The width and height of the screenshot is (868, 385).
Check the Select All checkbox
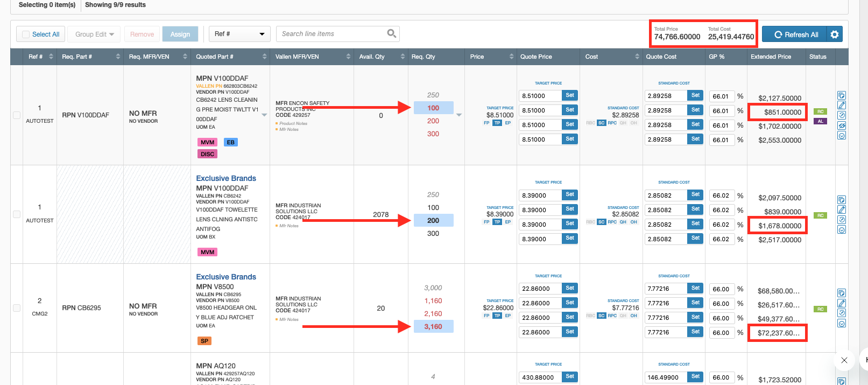click(26, 34)
